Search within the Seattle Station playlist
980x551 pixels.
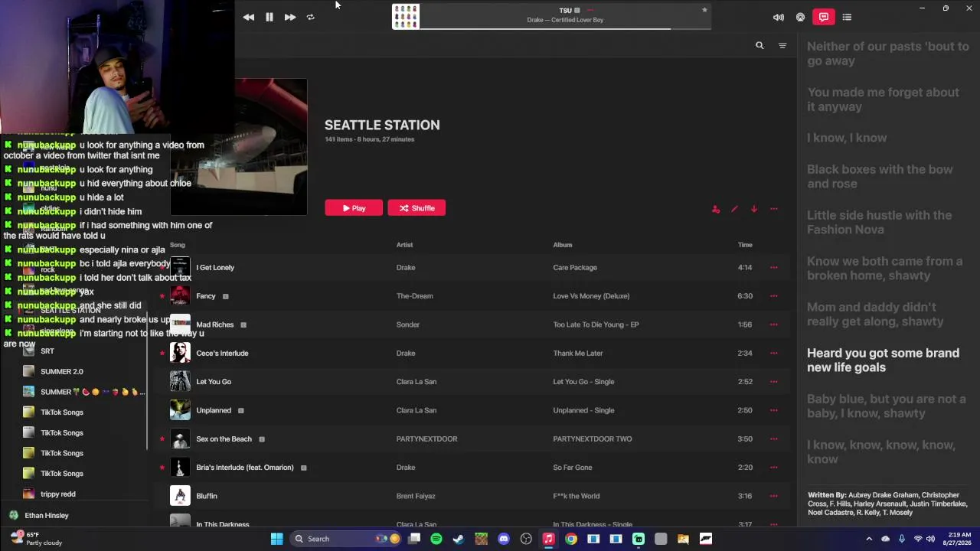click(759, 46)
